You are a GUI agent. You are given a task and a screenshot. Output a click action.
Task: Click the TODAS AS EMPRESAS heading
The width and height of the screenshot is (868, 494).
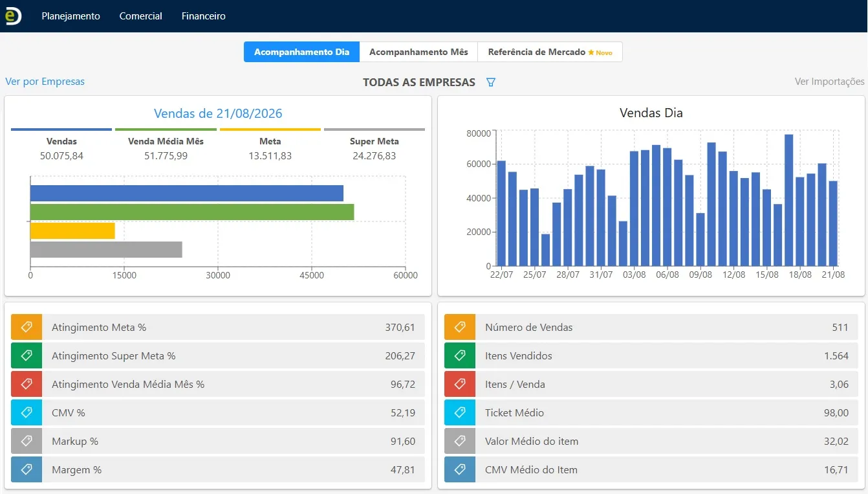419,82
